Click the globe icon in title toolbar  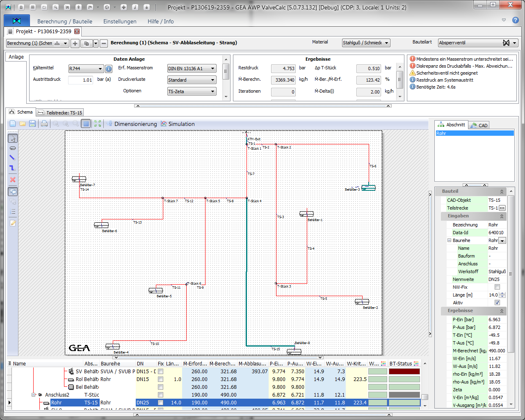click(x=107, y=7)
